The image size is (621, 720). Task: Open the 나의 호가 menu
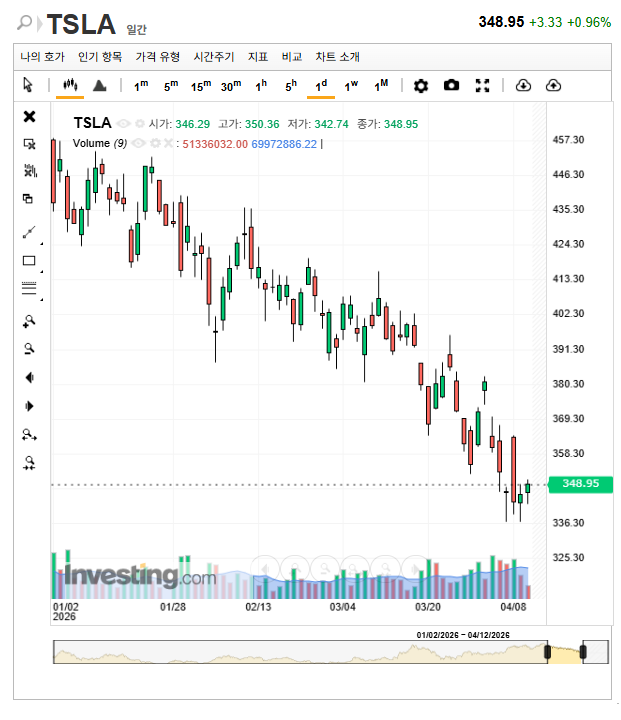point(42,56)
